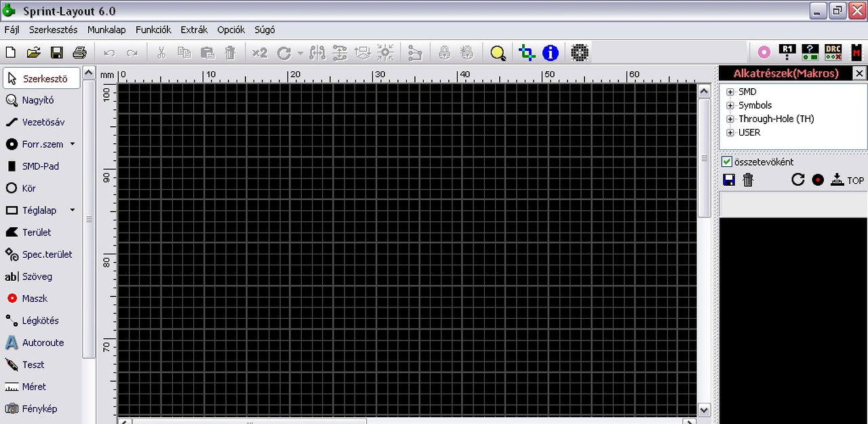Create a new file with toolbar icon
The image size is (868, 424).
11,52
